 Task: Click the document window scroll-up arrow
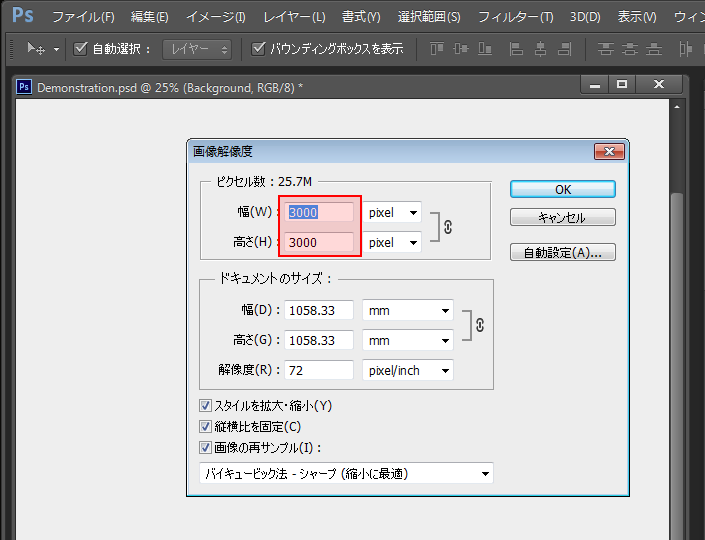pyautogui.click(x=677, y=107)
